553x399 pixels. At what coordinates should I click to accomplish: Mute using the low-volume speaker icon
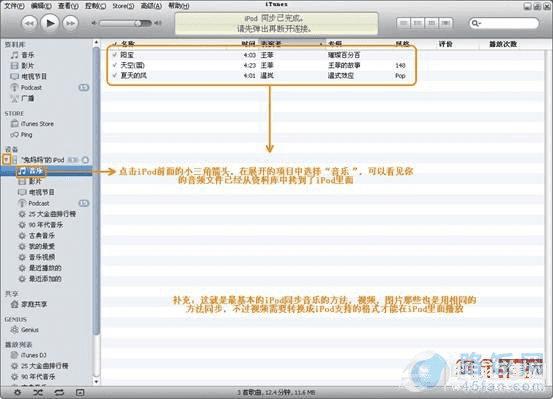[94, 23]
